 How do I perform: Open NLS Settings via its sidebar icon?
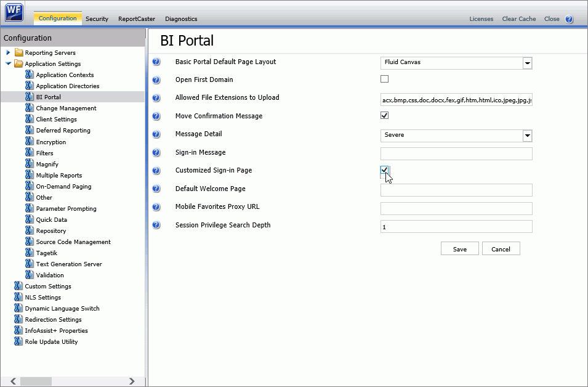point(18,297)
